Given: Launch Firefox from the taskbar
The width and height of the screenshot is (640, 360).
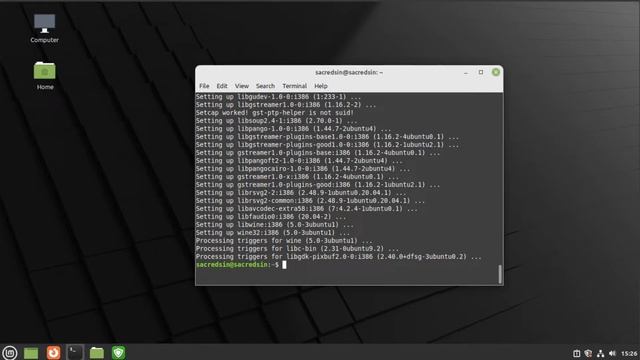Looking at the screenshot, I should [53, 352].
